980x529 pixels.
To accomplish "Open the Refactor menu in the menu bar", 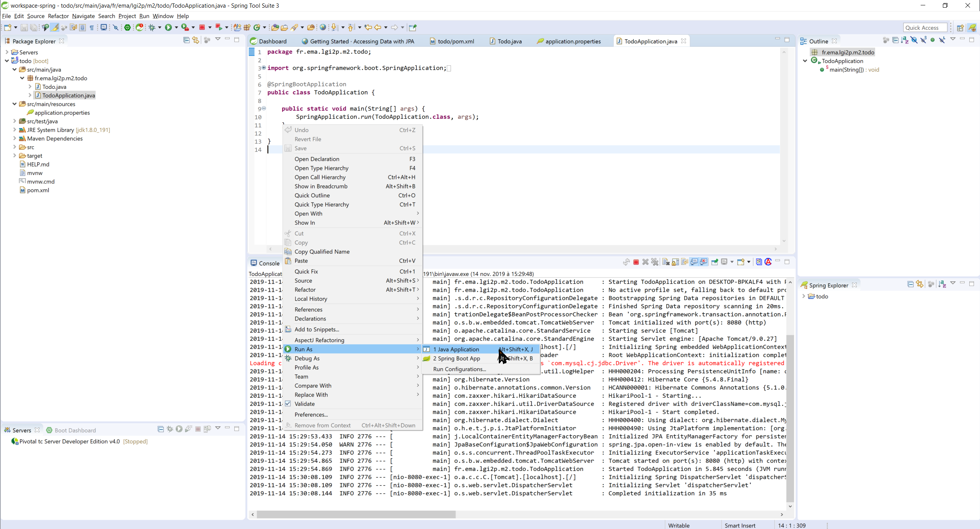I will tap(58, 16).
